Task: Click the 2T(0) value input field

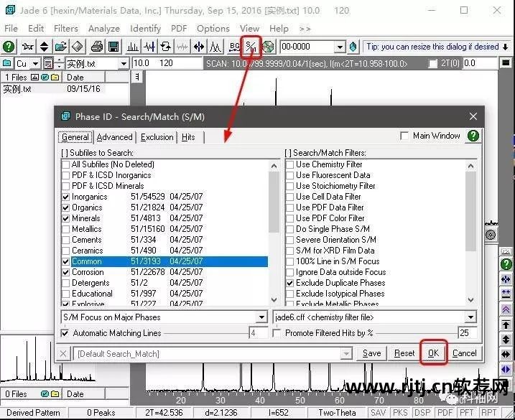Action: [480, 63]
